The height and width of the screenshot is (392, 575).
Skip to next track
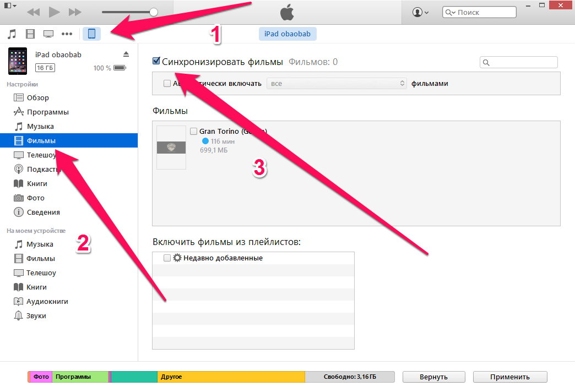pos(75,12)
